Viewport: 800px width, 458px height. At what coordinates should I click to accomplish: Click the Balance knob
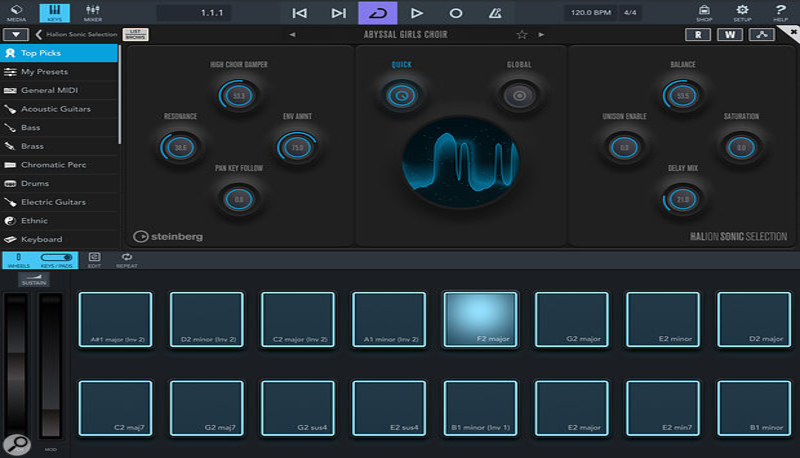[683, 95]
